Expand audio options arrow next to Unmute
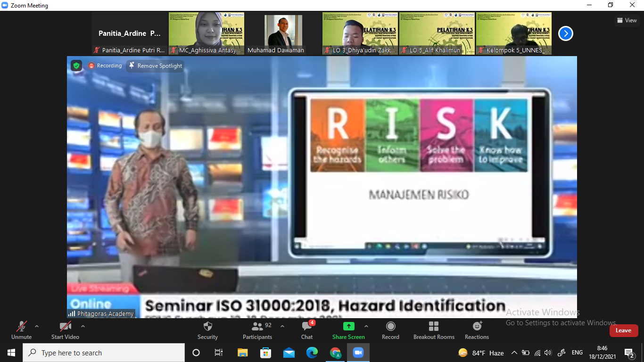 tap(37, 326)
